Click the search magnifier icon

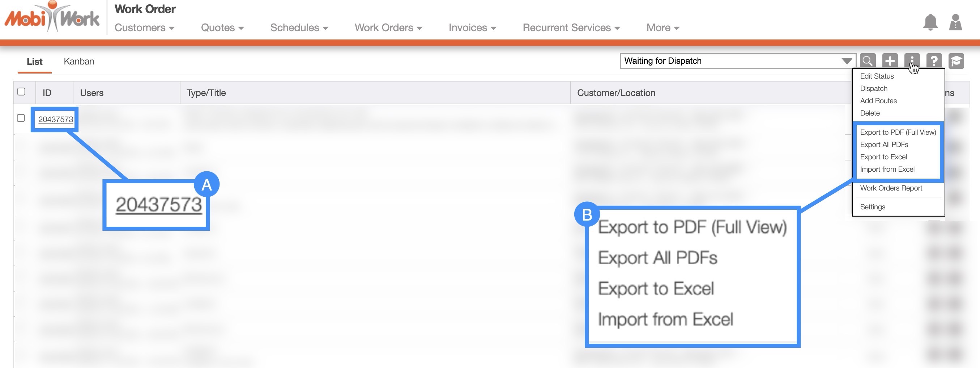click(868, 61)
